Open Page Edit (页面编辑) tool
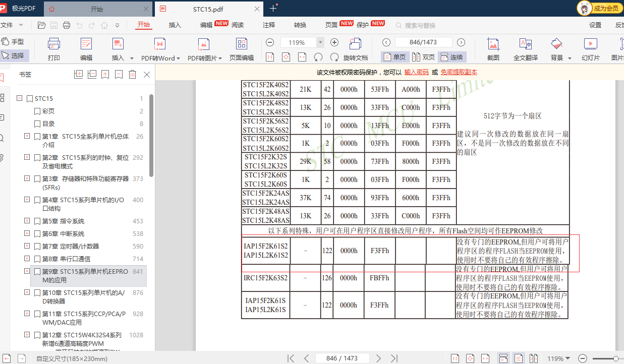This screenshot has width=624, height=364. coord(242,49)
